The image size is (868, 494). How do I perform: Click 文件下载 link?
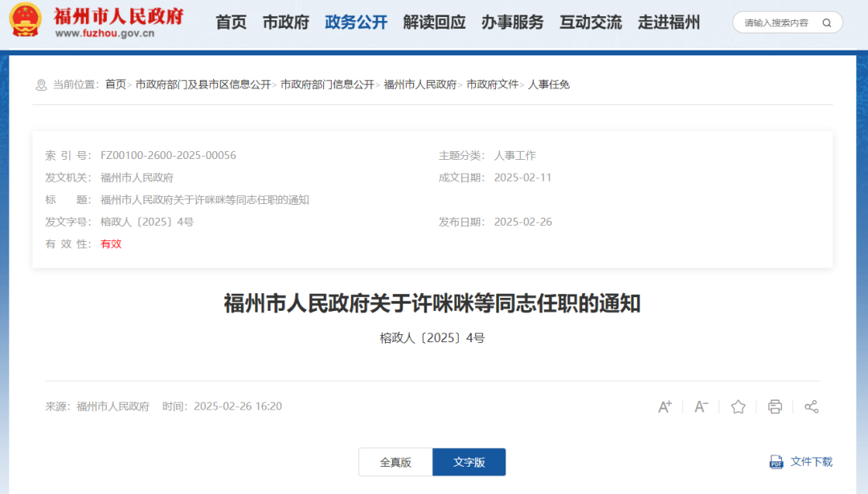812,462
